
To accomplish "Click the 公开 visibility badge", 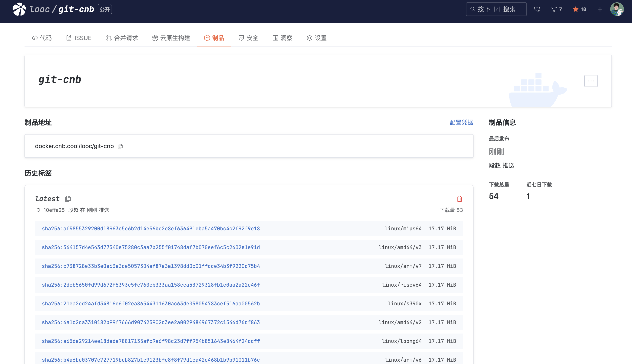I will pos(105,9).
